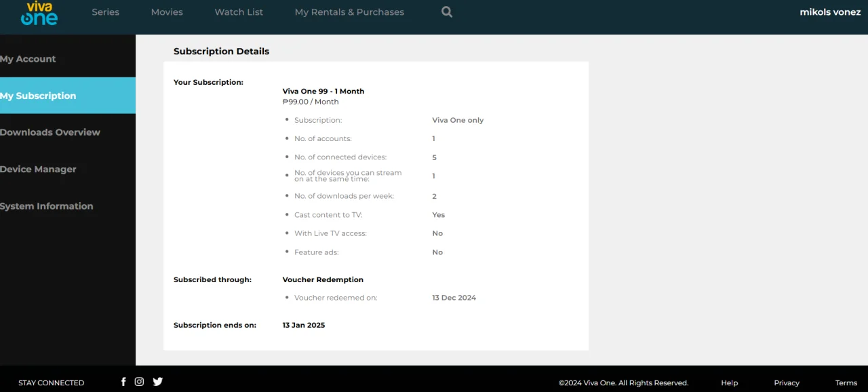Click 'With Live TV access:' label
The image size is (868, 392).
click(330, 233)
